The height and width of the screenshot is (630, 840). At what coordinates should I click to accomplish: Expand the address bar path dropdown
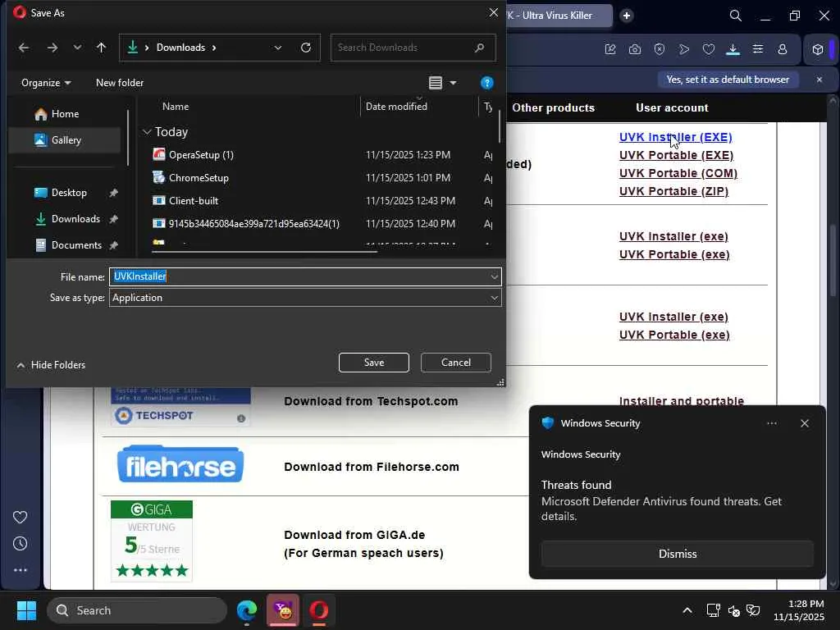point(277,48)
